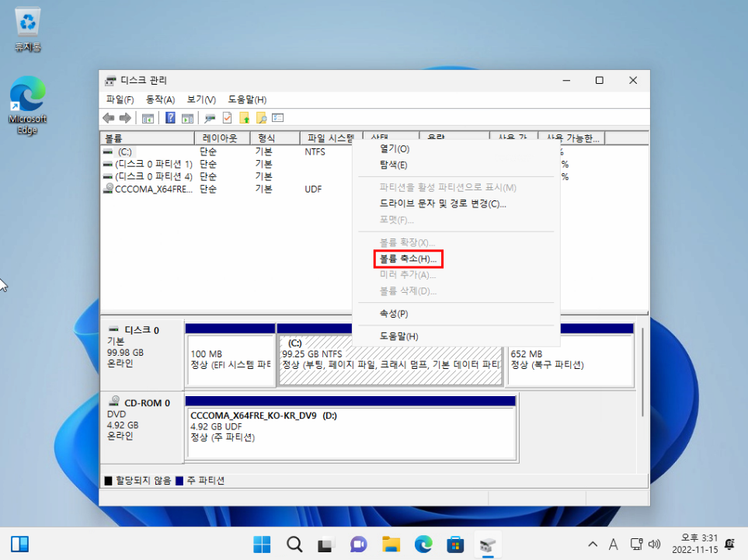Open the 파일(F) menu

120,100
